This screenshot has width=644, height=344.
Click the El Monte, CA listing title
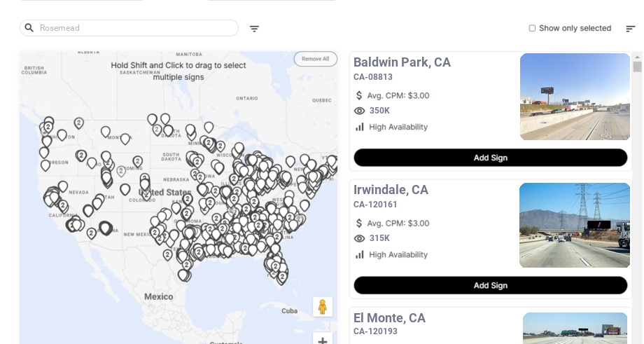click(389, 318)
